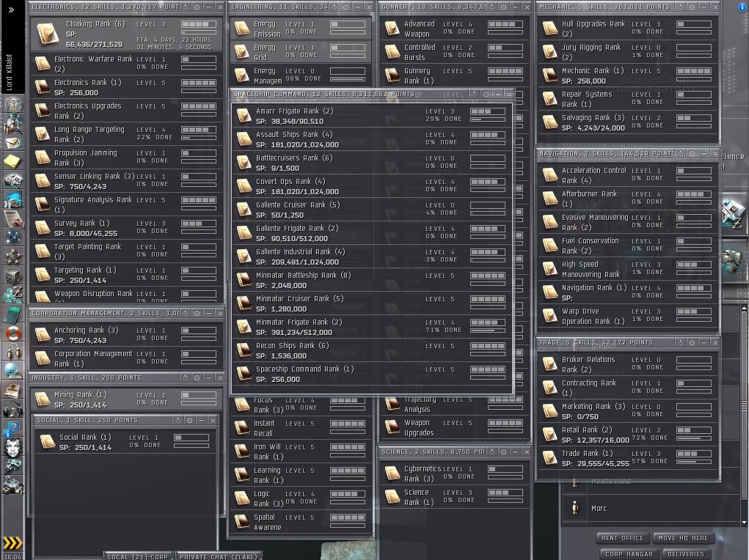Screen dimensions: 749x560
Task: Select 'Social Rank (1)' skill row
Action: (x=126, y=442)
